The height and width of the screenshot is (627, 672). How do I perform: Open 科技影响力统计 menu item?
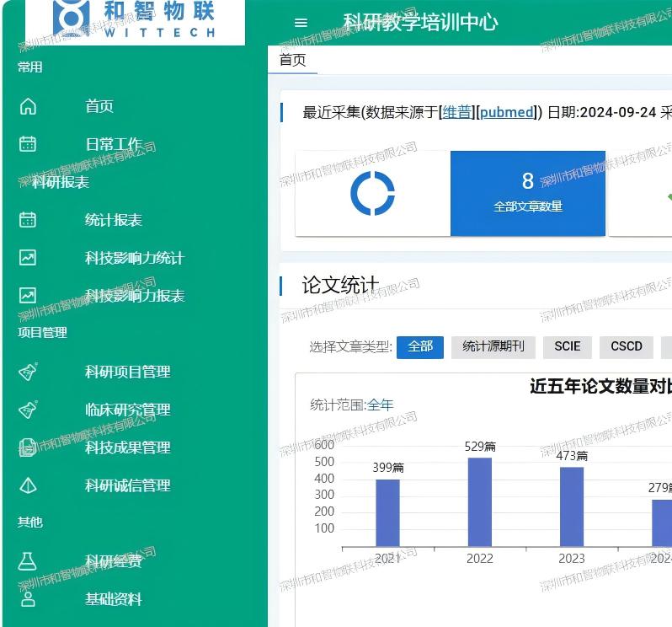(135, 258)
